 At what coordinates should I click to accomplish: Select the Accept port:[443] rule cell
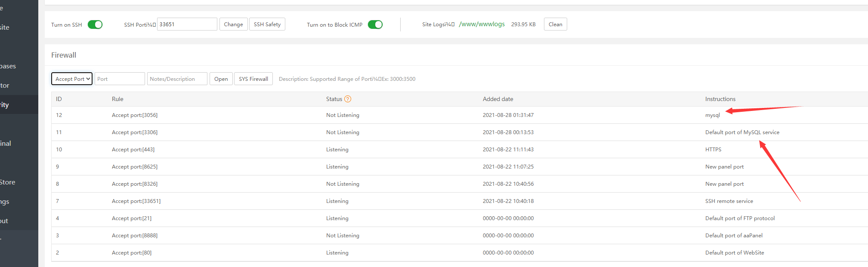[133, 149]
